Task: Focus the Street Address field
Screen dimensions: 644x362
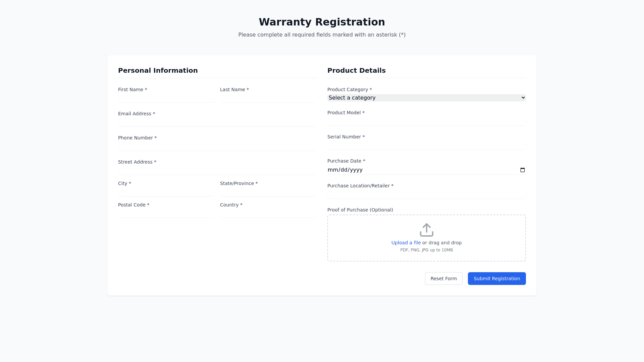Action: tap(217, 171)
